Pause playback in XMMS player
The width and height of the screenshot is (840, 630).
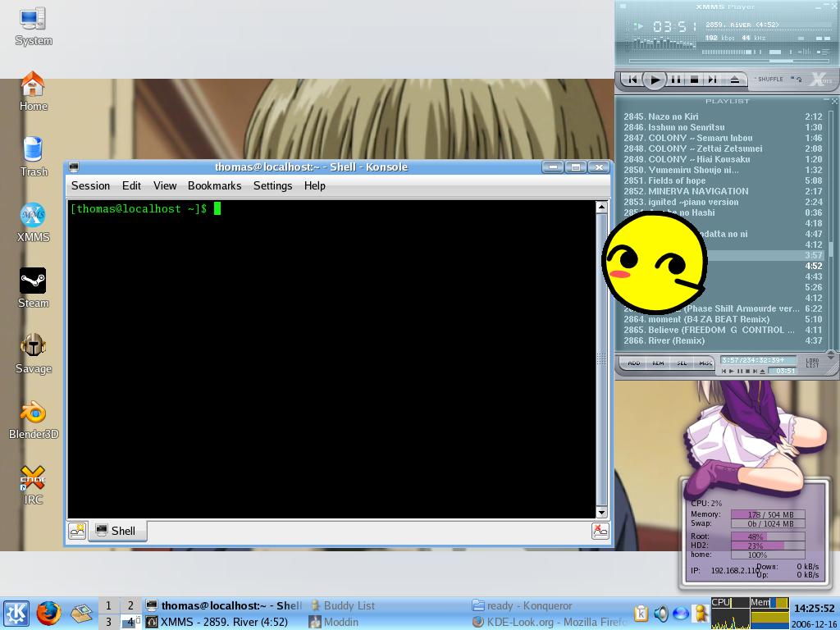pyautogui.click(x=676, y=80)
